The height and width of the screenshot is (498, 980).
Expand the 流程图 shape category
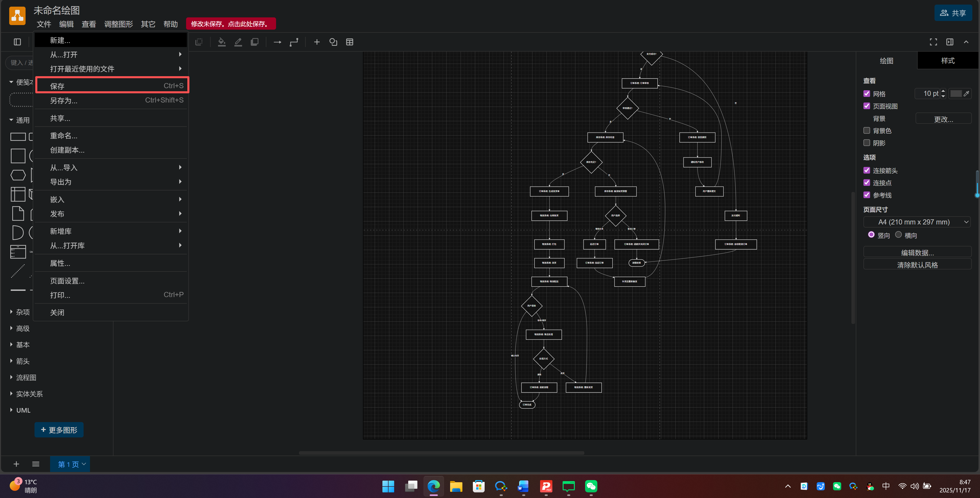point(26,377)
